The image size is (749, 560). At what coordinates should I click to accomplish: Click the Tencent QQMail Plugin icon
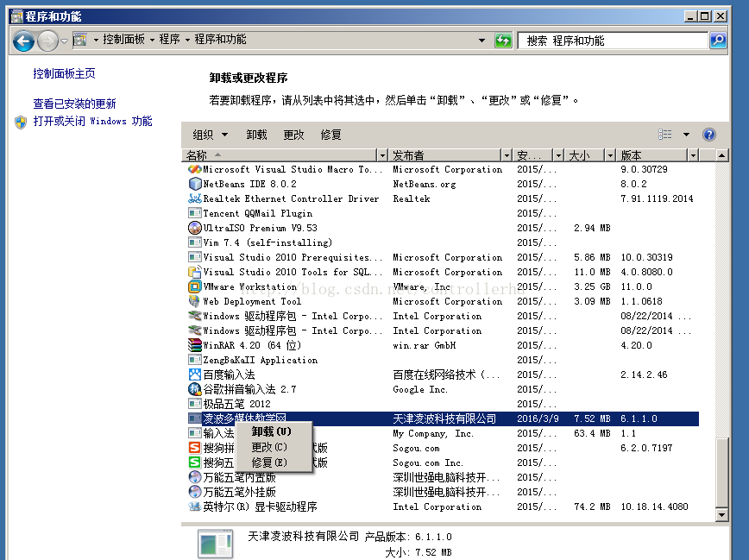pos(195,213)
